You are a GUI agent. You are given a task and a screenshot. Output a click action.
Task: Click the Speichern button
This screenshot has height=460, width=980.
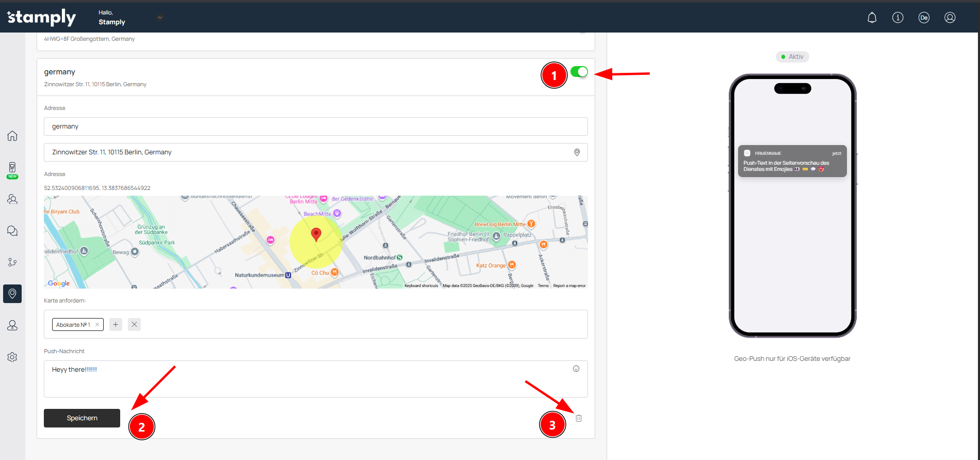coord(82,418)
